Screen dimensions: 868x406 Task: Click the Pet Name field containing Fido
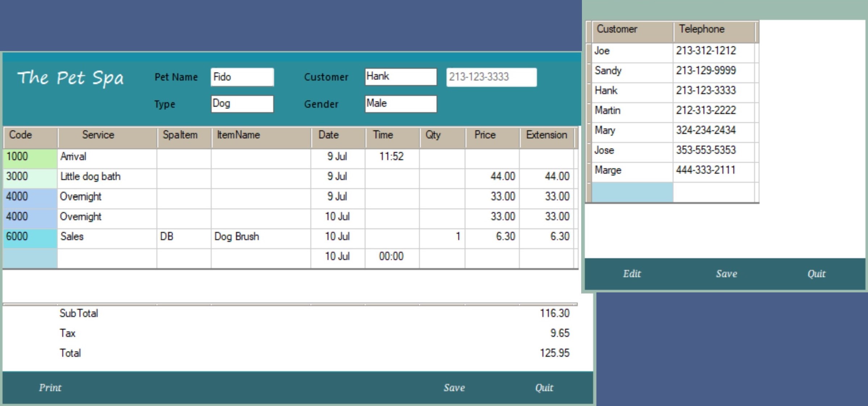242,77
